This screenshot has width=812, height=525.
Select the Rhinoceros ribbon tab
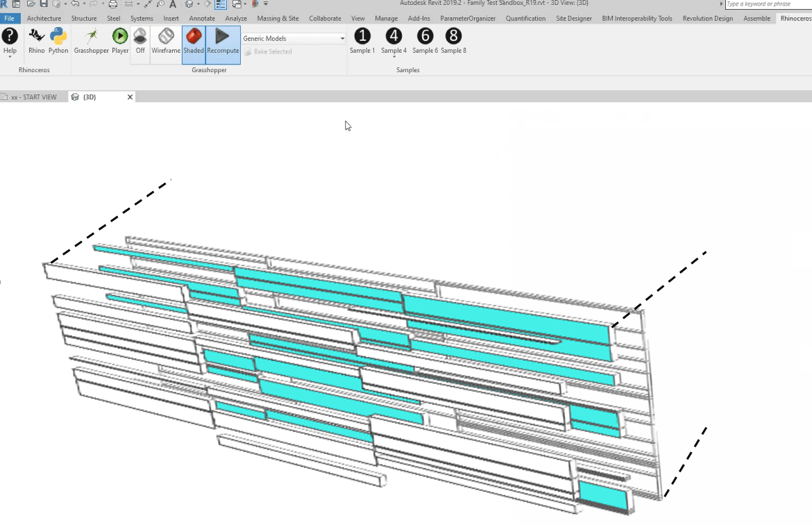click(795, 18)
